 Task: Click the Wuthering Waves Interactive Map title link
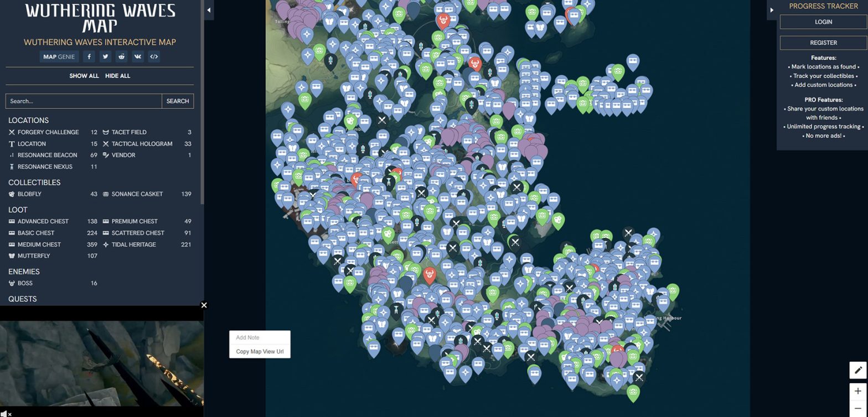(100, 42)
